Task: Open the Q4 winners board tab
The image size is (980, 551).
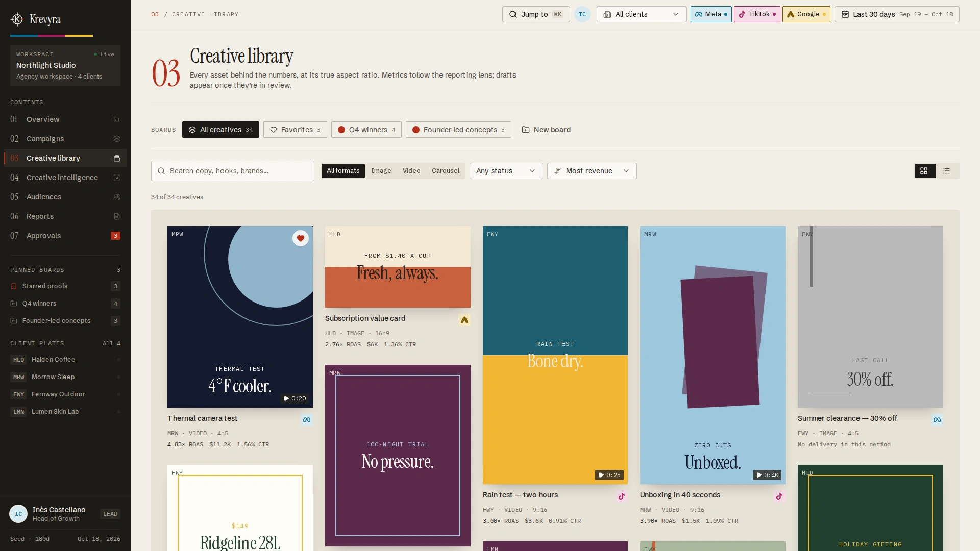Action: [x=366, y=130]
